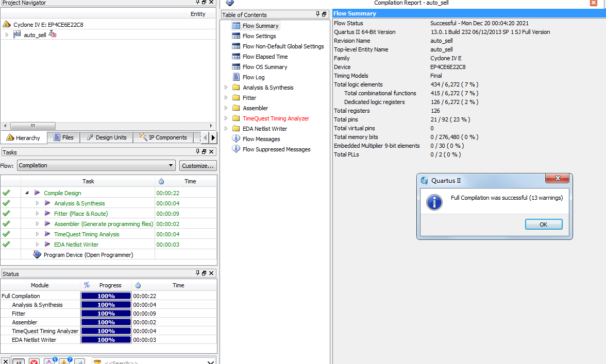Click the Program Device programmer icon
This screenshot has width=606, height=364.
click(37, 254)
